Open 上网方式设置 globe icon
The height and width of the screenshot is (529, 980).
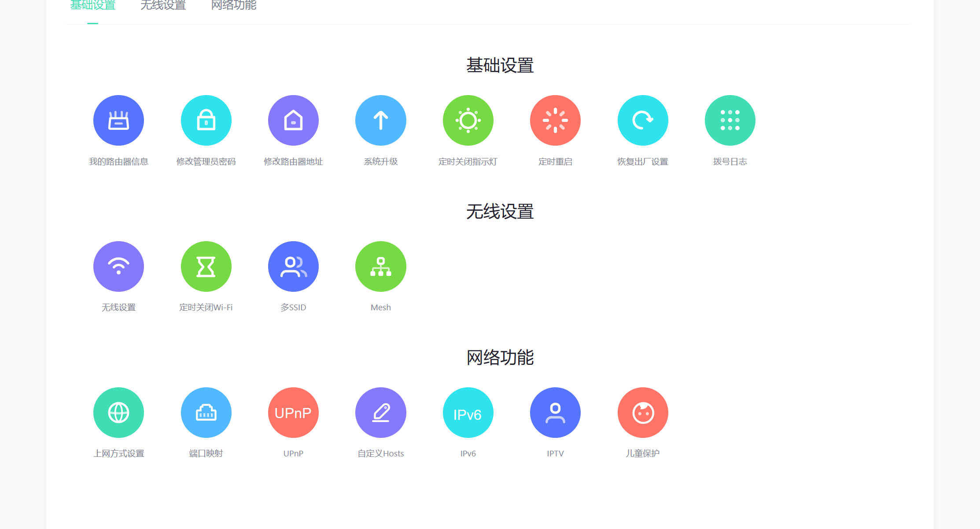pos(118,412)
